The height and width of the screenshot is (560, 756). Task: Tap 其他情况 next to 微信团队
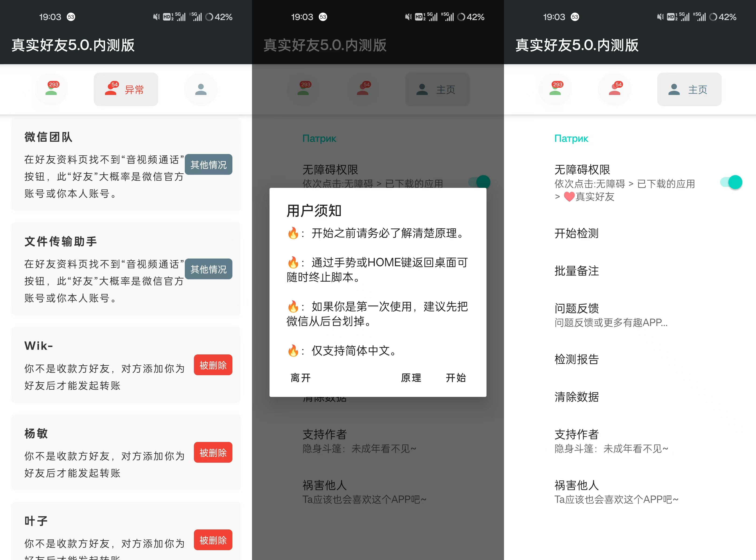[209, 164]
